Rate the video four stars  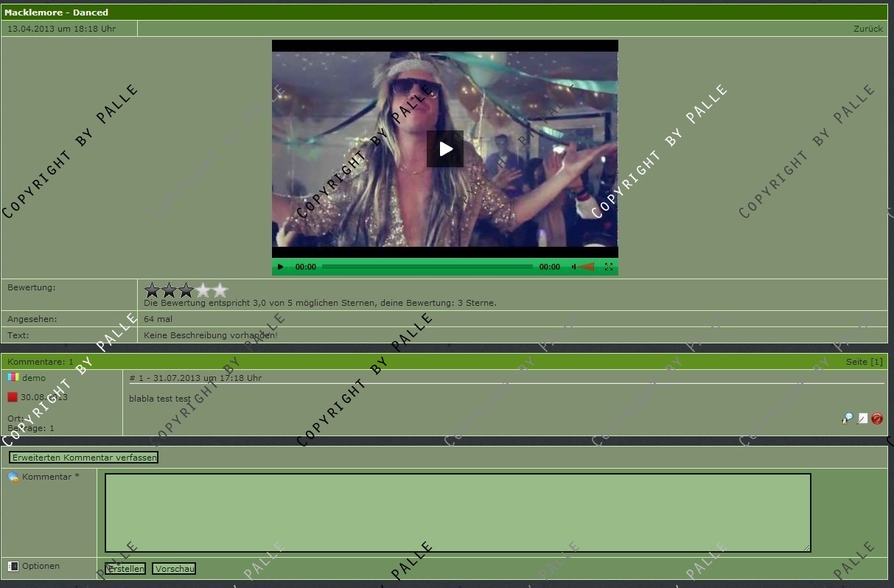(x=203, y=290)
